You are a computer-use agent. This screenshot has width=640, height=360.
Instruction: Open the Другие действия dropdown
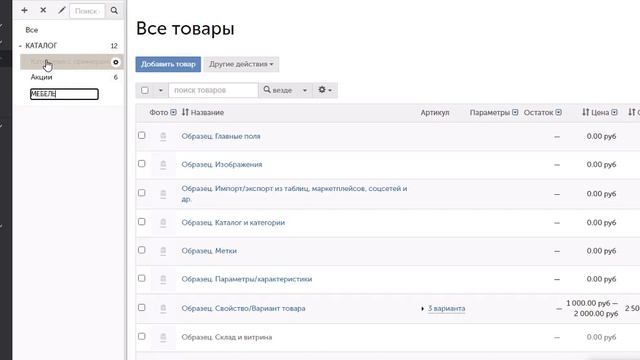[241, 64]
